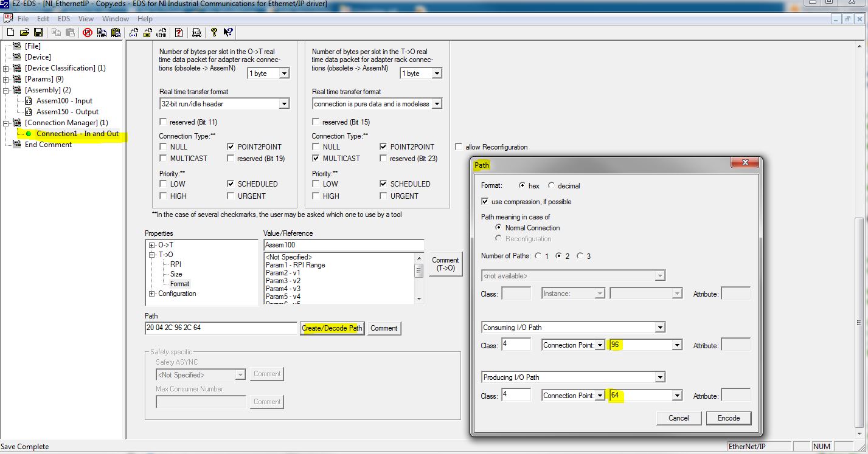Select Assem150 - Output assembly node
Screen dimensions: 868x454
[x=68, y=112]
